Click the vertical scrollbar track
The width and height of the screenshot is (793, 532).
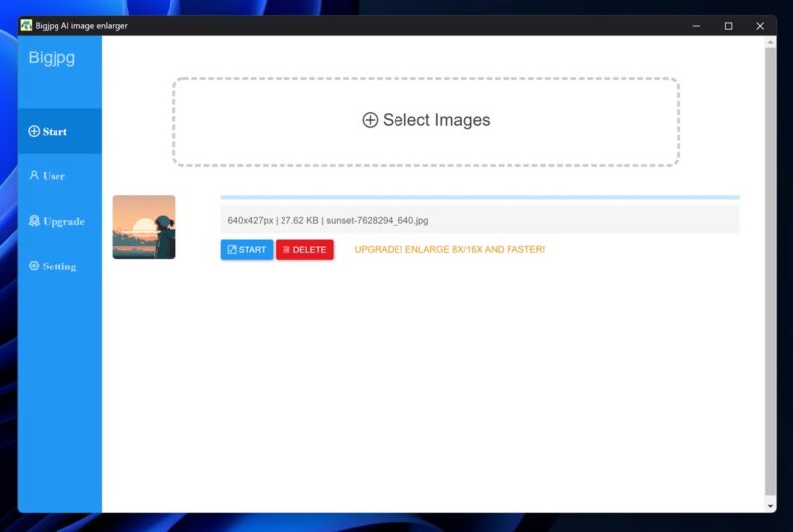coord(770,272)
